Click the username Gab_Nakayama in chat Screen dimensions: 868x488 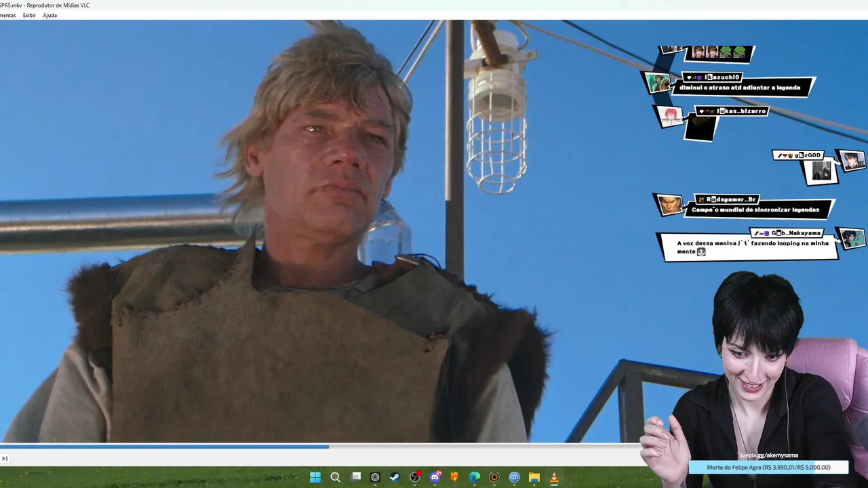[796, 232]
